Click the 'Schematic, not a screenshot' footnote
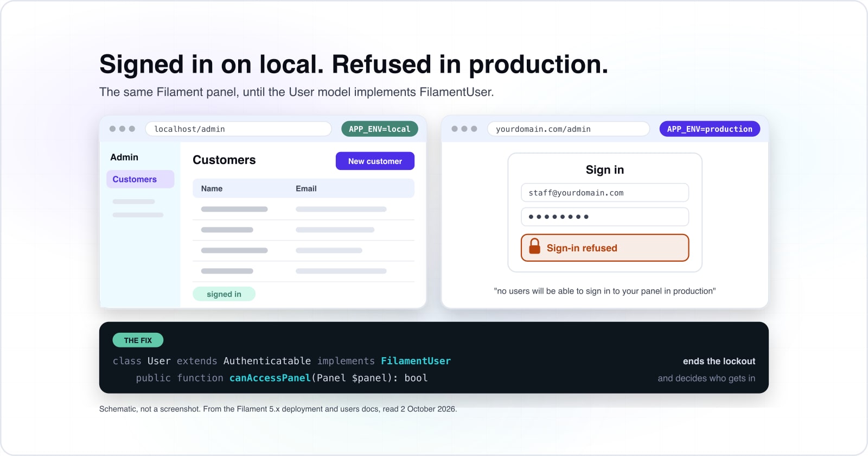868x456 pixels. tap(278, 409)
